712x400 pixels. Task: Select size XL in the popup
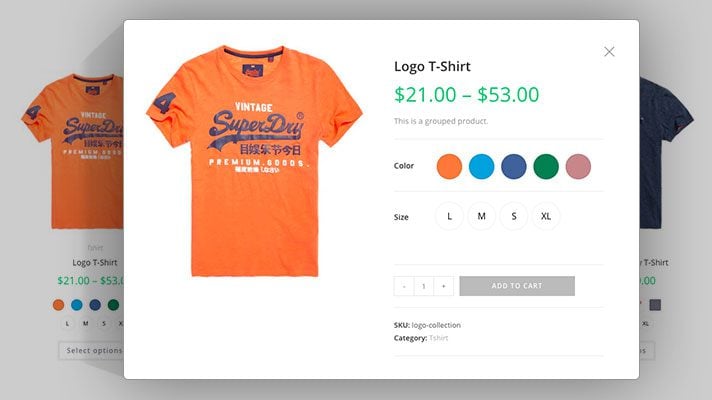[546, 216]
